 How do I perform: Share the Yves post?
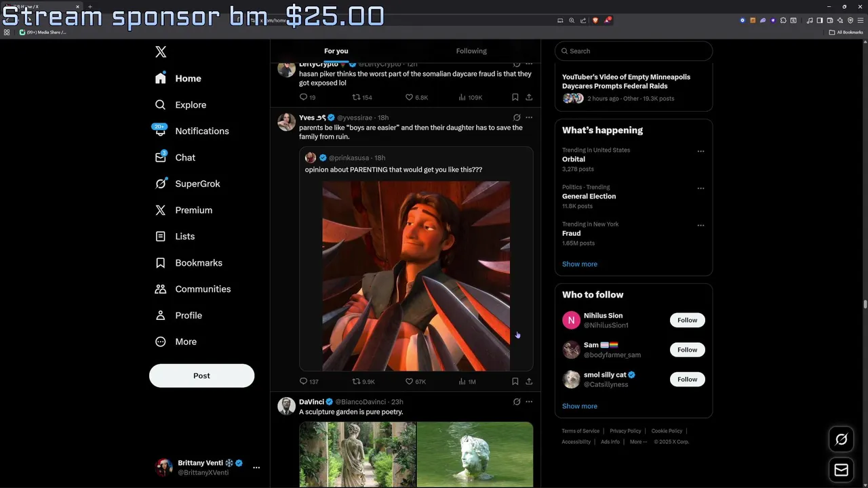529,382
